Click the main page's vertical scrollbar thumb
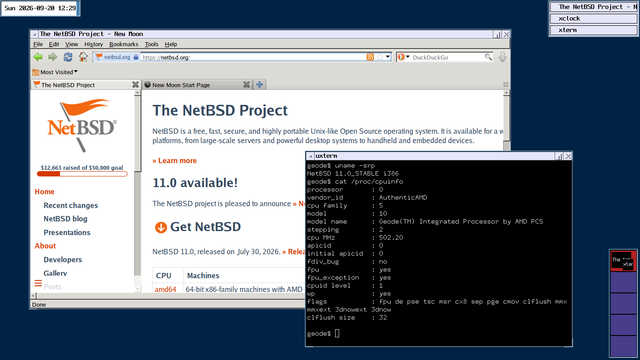The height and width of the screenshot is (360, 640). [x=507, y=119]
